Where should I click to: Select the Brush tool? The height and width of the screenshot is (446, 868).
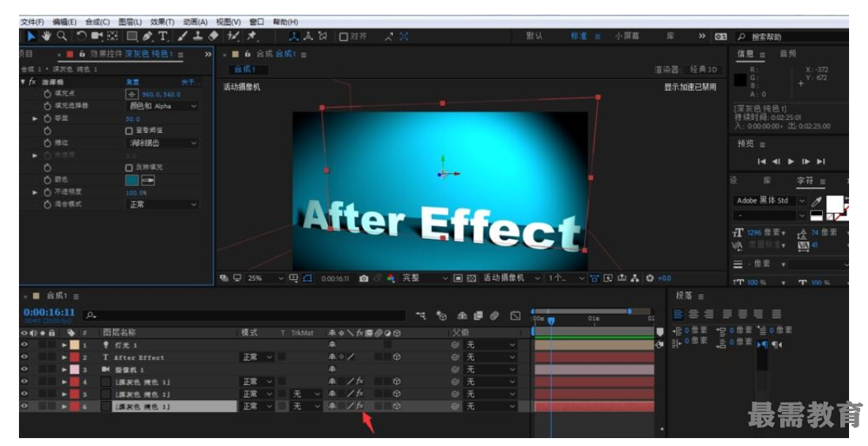183,36
